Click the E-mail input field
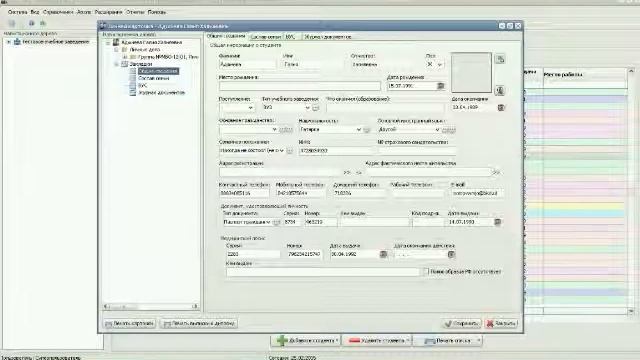 pos(477,193)
